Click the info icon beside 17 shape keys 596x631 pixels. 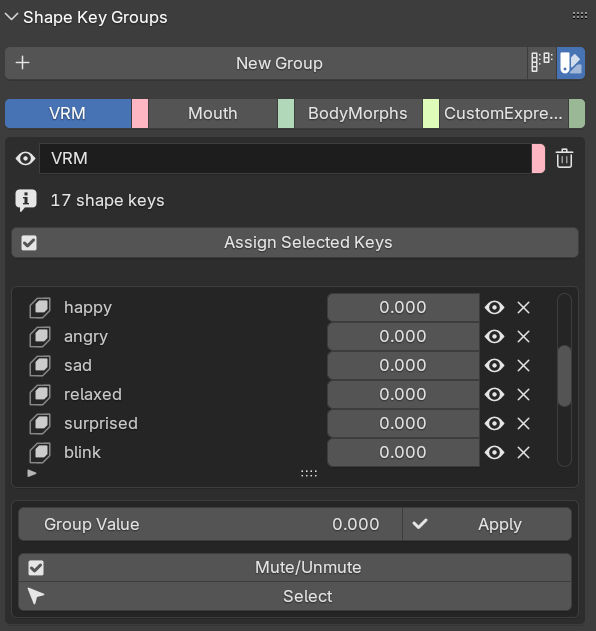click(x=26, y=200)
